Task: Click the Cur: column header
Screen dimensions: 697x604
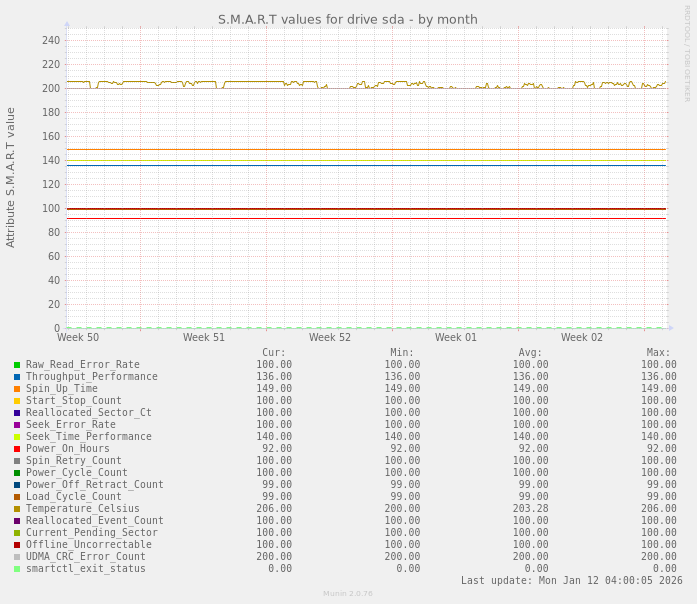Action: point(274,353)
